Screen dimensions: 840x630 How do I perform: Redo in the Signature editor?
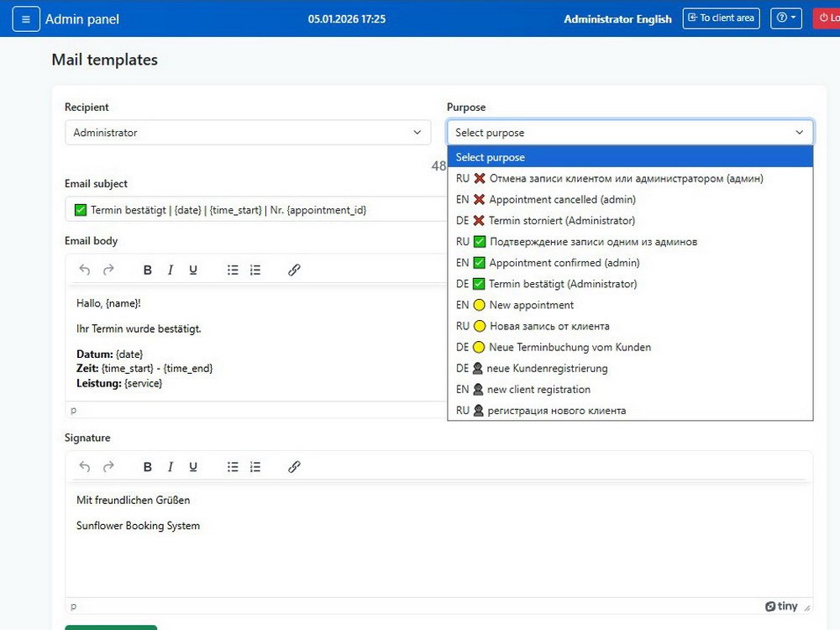pos(108,466)
